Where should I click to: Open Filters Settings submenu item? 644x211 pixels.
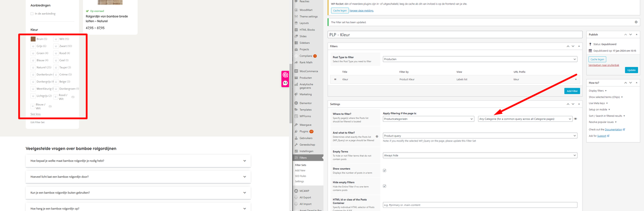pyautogui.click(x=299, y=181)
